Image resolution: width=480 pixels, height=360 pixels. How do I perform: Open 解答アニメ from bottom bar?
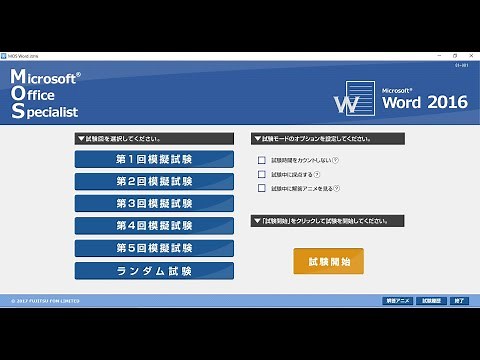click(398, 301)
